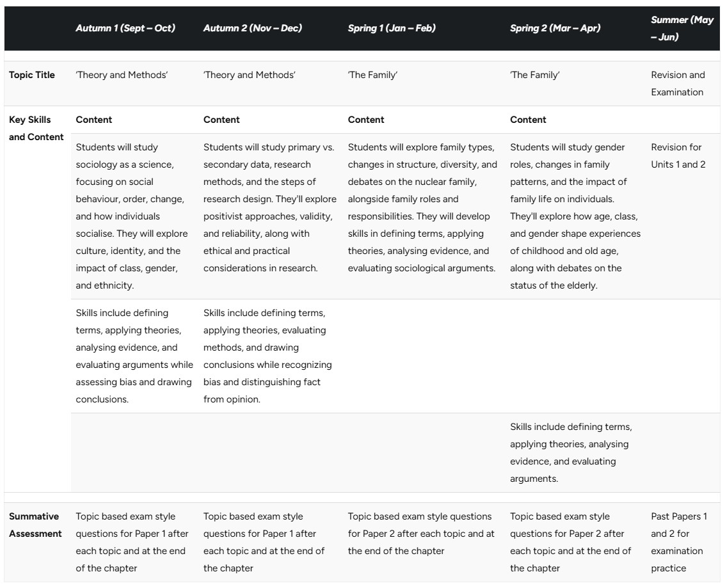Viewport: 725px width, 588px height.
Task: Select the Revision for Units 1 and 2 cell
Action: pyautogui.click(x=678, y=155)
